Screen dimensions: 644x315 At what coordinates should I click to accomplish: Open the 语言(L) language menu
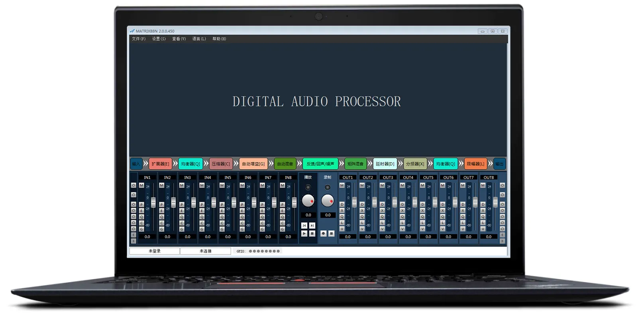(x=199, y=39)
